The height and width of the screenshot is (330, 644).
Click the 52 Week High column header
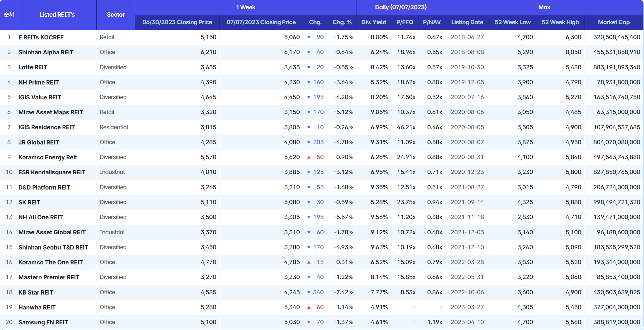click(560, 22)
